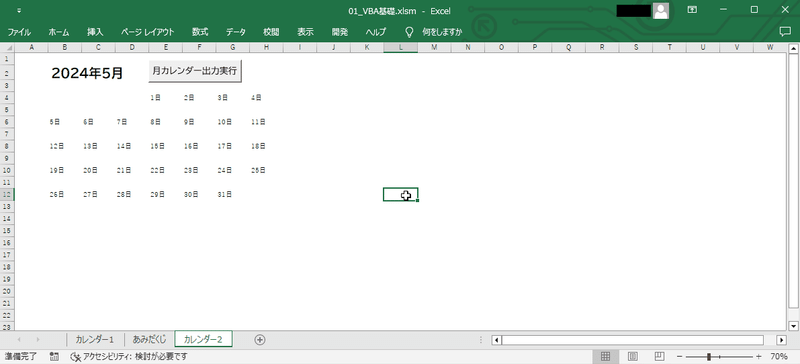Switch to Normal view icon
The image size is (800, 364).
pyautogui.click(x=605, y=356)
